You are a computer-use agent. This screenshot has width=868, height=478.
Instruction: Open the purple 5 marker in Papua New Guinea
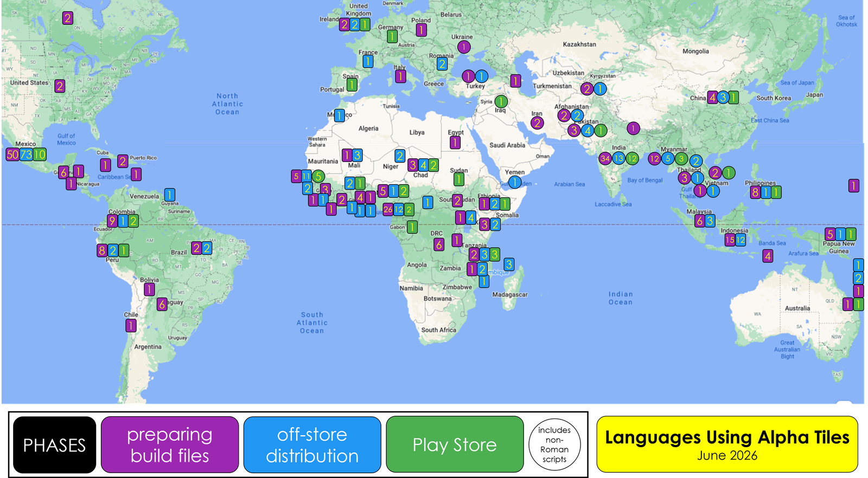[830, 234]
